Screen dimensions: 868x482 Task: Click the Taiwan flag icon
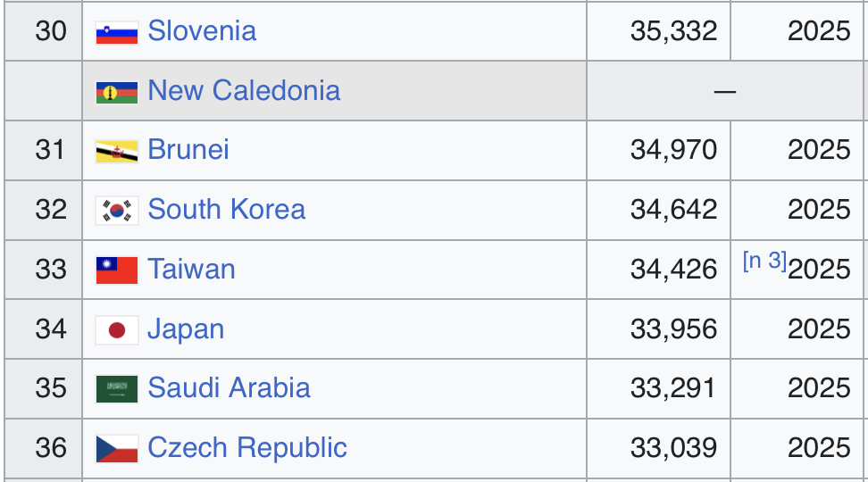tap(117, 270)
